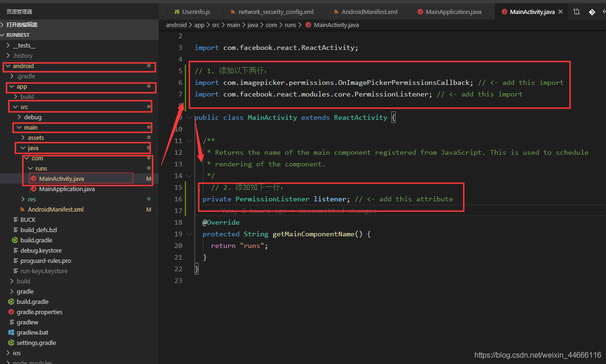Screen dimensions: 606x364
Task: Expand the assets folder
Action: tap(79, 137)
